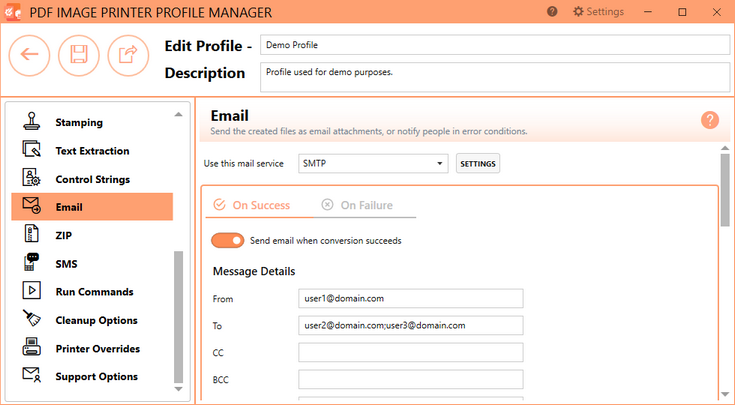Select the Cleanup Options broom icon

[31, 319]
